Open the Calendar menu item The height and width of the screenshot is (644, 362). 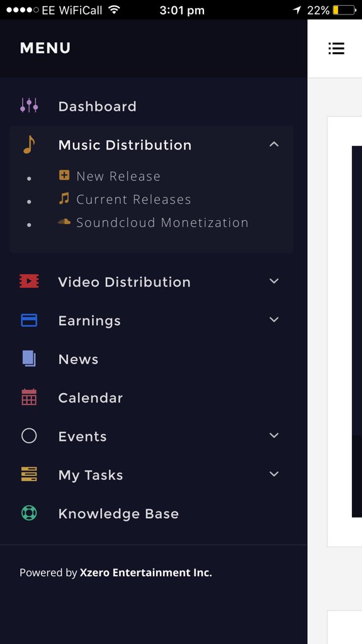click(x=91, y=398)
